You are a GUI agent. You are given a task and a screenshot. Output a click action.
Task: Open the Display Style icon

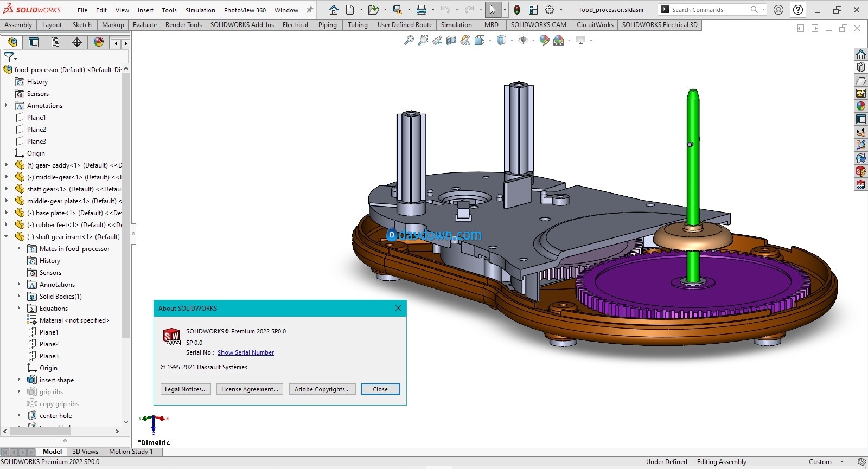tap(501, 40)
